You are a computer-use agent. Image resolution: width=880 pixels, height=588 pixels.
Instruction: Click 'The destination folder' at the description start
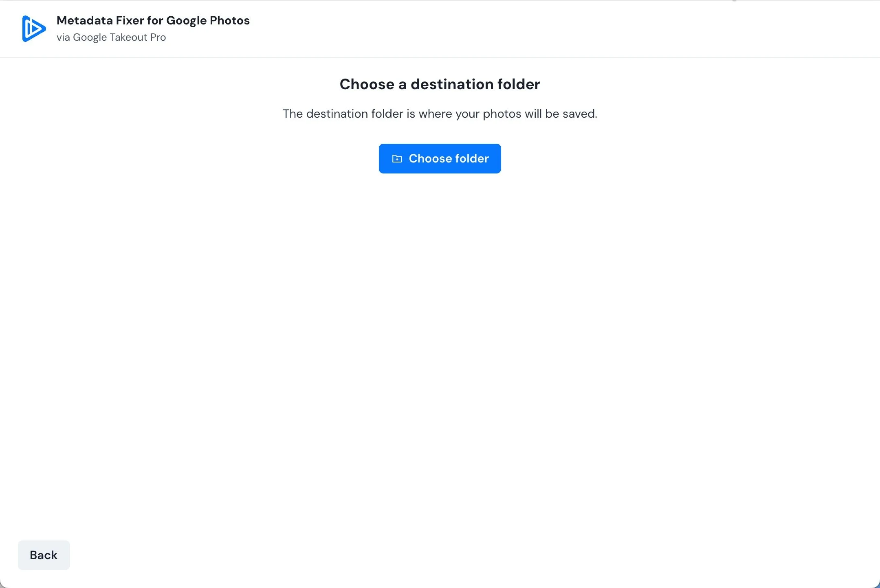coord(343,114)
